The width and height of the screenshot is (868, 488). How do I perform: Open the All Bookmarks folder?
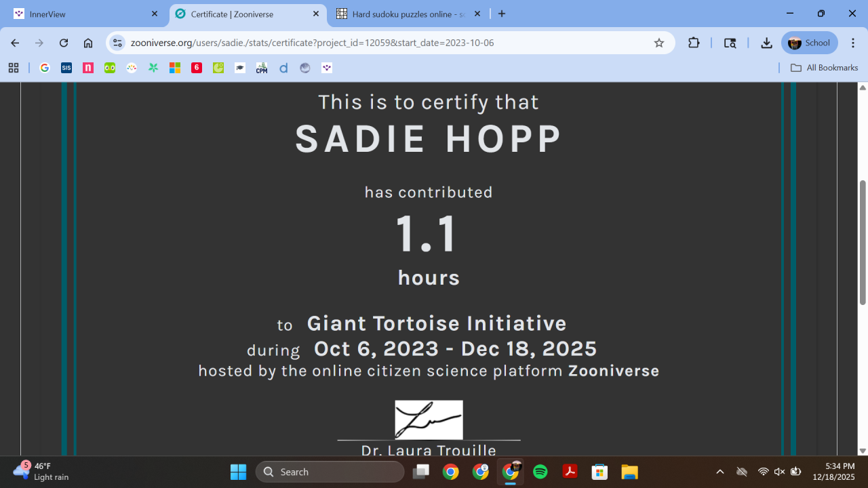tap(824, 68)
